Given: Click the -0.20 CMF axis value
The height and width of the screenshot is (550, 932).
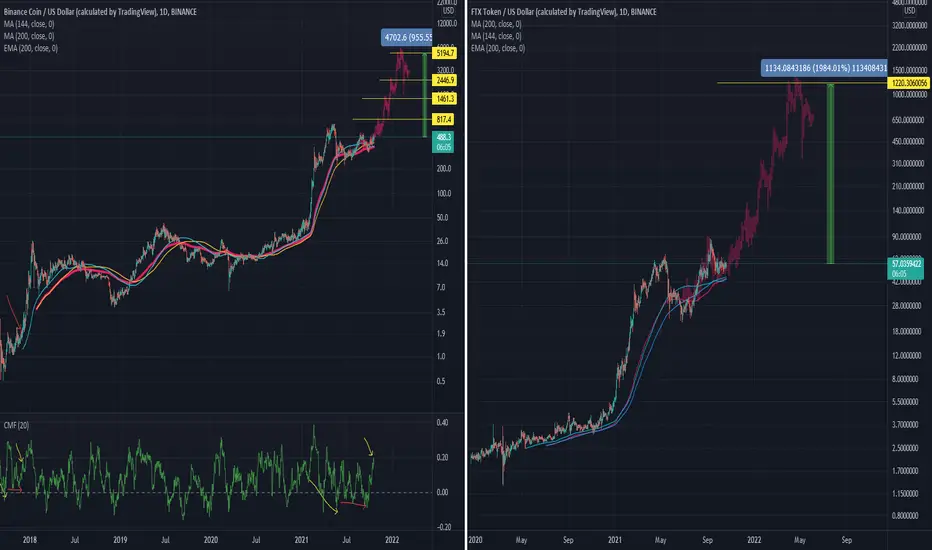Looking at the screenshot, I should pos(443,527).
